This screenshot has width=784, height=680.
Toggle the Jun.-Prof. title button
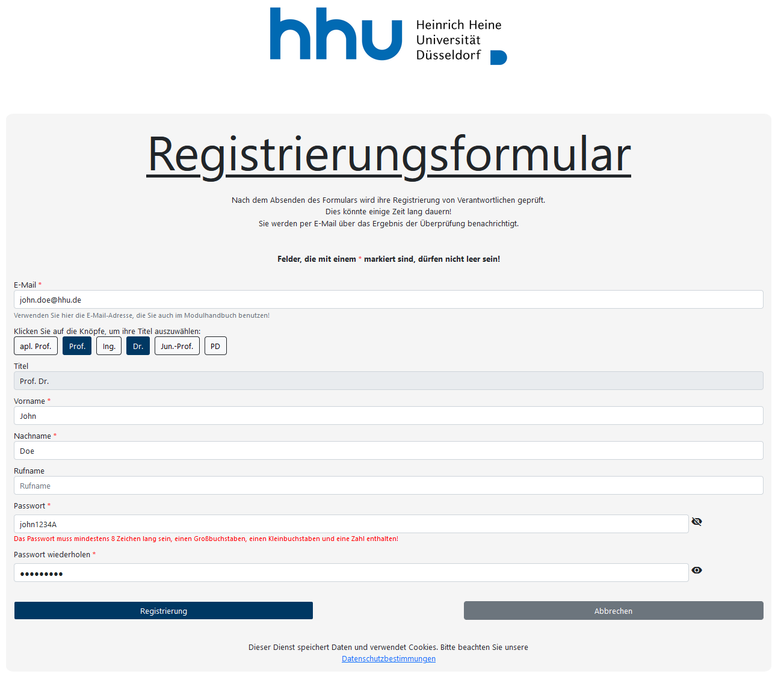(177, 346)
